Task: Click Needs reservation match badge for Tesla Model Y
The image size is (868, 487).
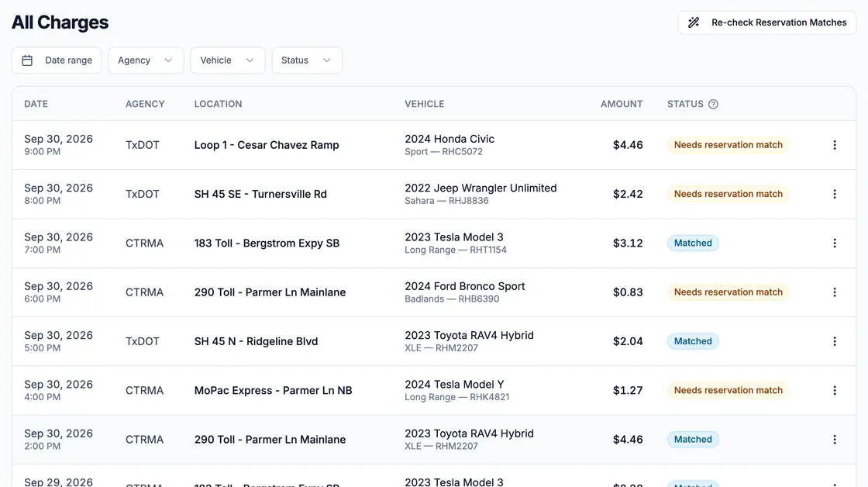Action: (x=728, y=391)
